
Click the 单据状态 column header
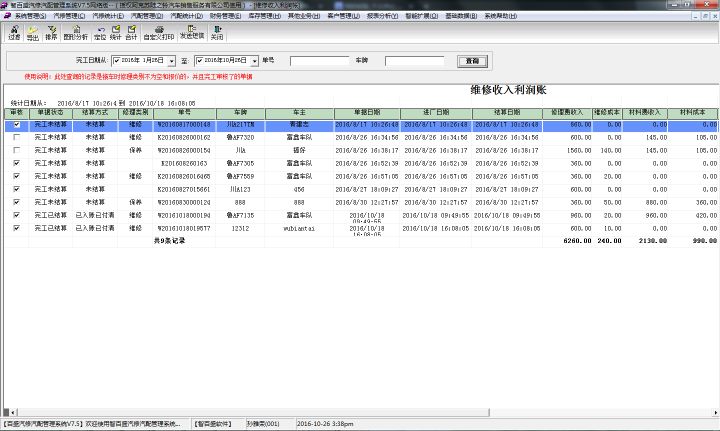click(x=51, y=113)
